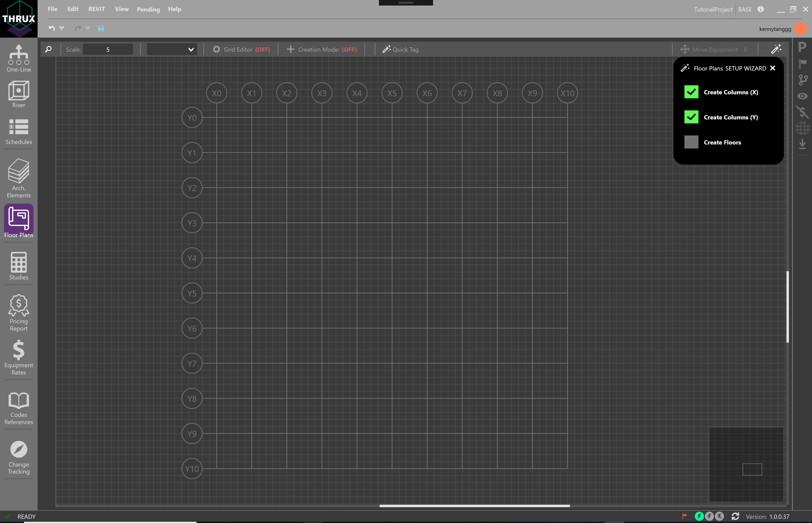
Task: Open the REVIT menu
Action: click(96, 9)
